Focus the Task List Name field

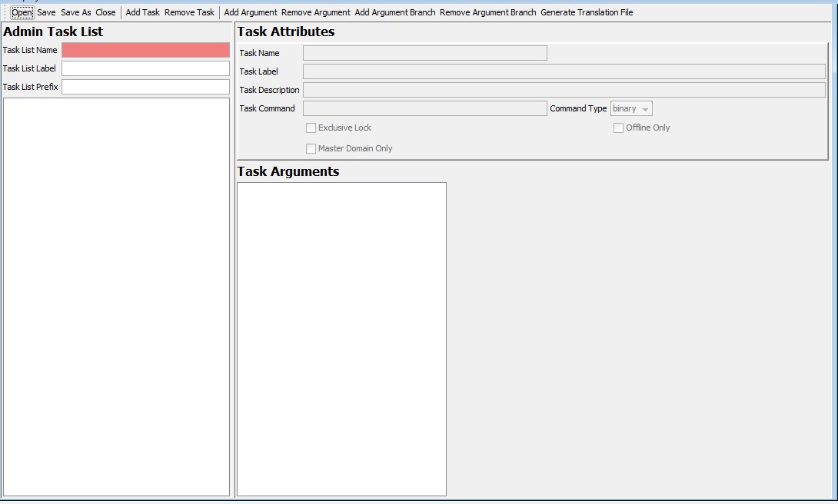pyautogui.click(x=145, y=50)
